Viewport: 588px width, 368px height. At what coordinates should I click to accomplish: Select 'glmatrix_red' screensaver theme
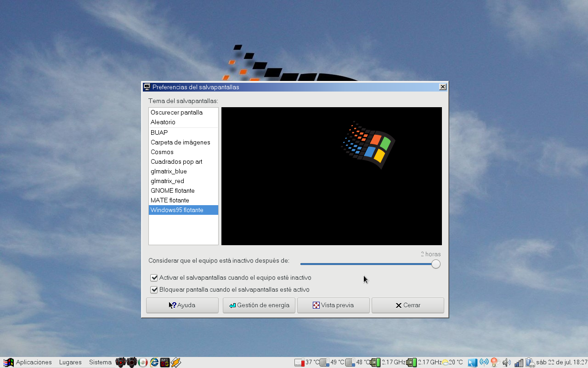[183, 181]
